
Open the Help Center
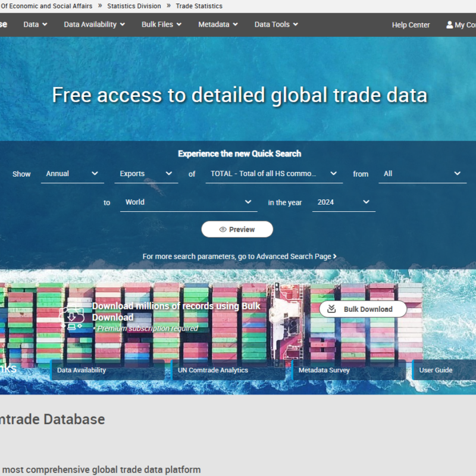(x=411, y=24)
